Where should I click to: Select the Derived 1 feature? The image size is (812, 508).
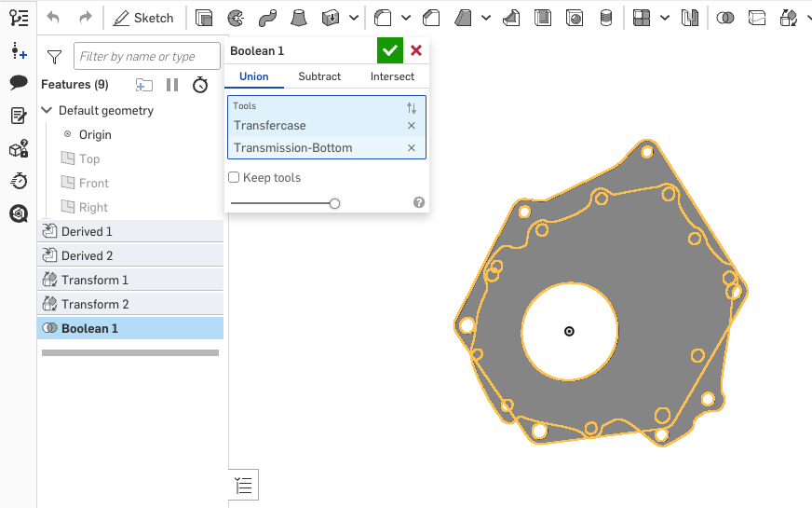(x=130, y=232)
